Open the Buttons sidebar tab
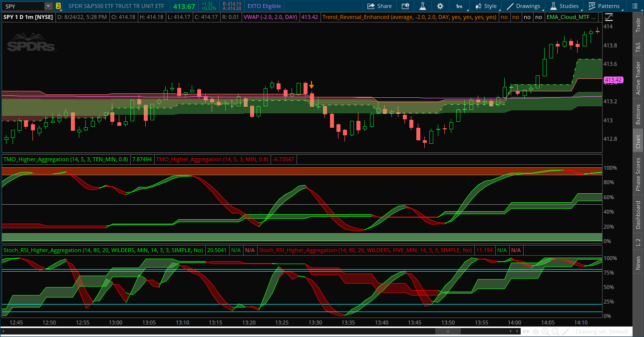 638,114
